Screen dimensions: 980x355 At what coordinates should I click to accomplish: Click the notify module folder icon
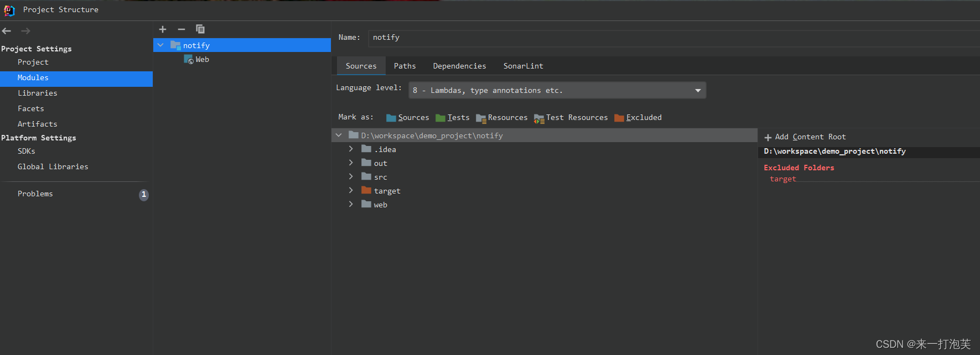175,45
